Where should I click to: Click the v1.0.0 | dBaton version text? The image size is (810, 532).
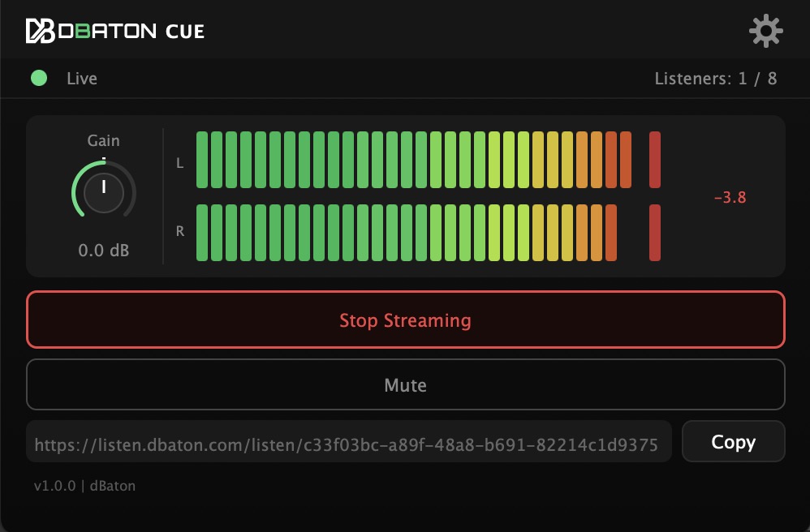tap(84, 486)
